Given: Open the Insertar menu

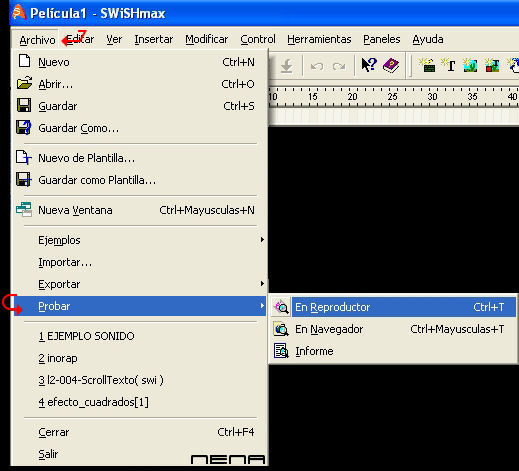Looking at the screenshot, I should (x=154, y=39).
